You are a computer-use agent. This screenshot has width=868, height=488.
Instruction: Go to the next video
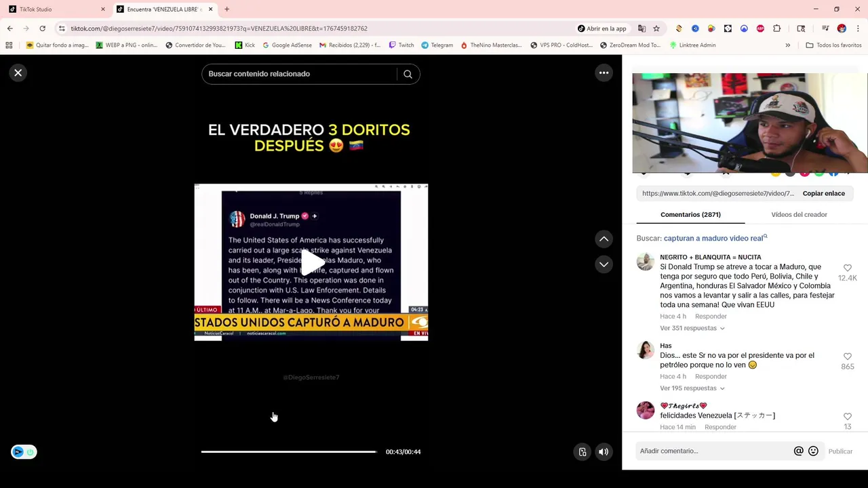click(604, 264)
